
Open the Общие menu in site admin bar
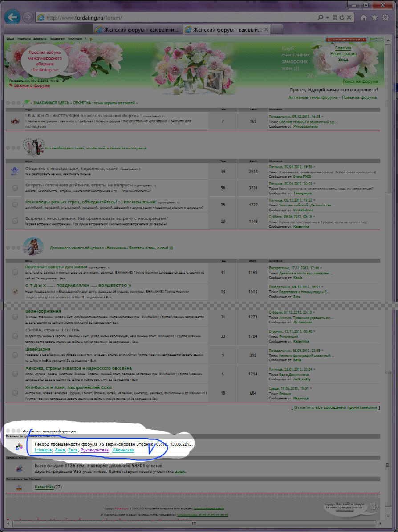pyautogui.click(x=11, y=39)
